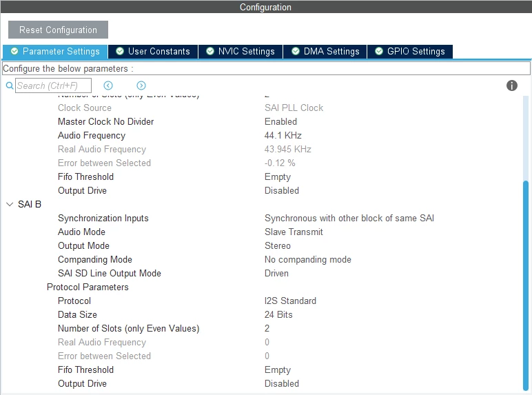Go to next search result arrow
This screenshot has height=395, width=532.
141,85
